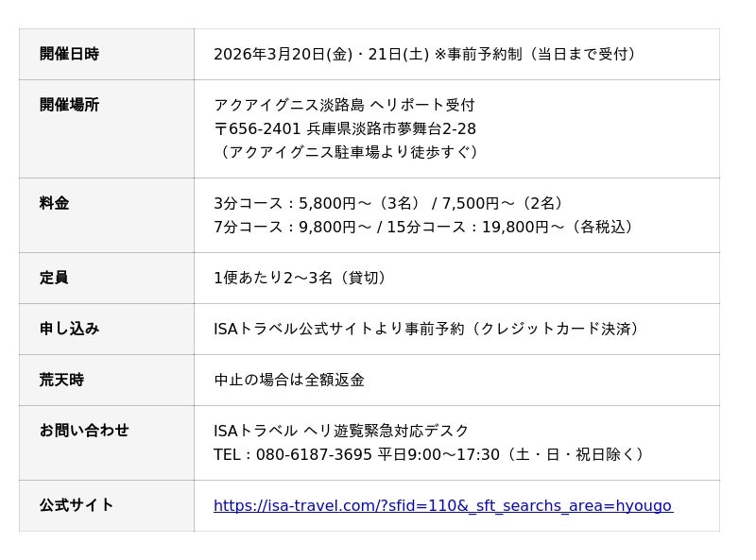This screenshot has height=560, width=756.
Task: Click the 荒天時 row label
Action: [x=61, y=380]
